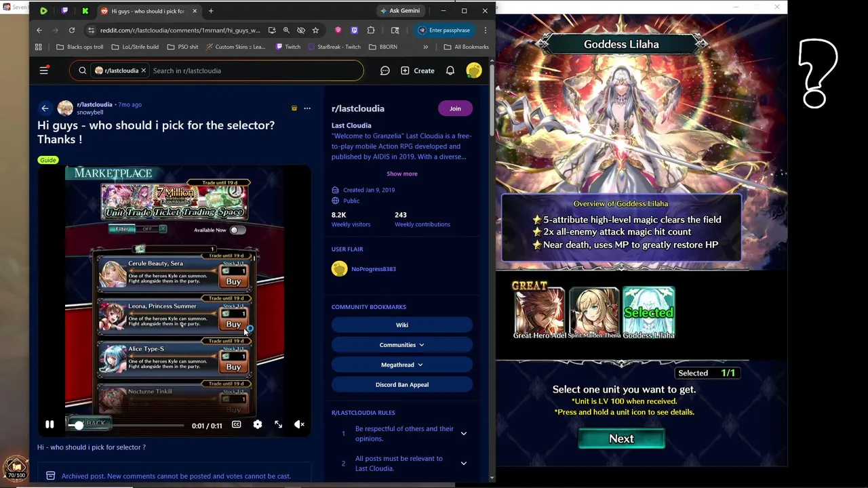Go back using the post back arrow
Image resolution: width=868 pixels, height=488 pixels.
click(x=45, y=108)
